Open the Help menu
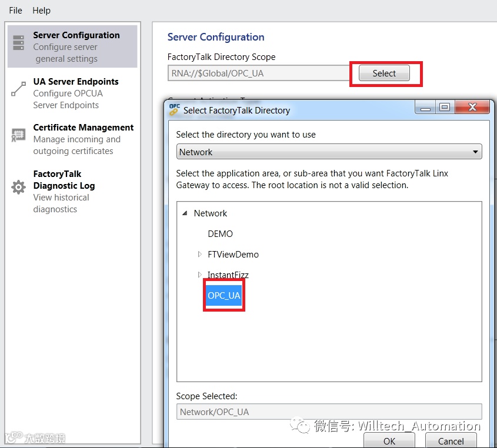The image size is (497, 448). click(x=41, y=11)
